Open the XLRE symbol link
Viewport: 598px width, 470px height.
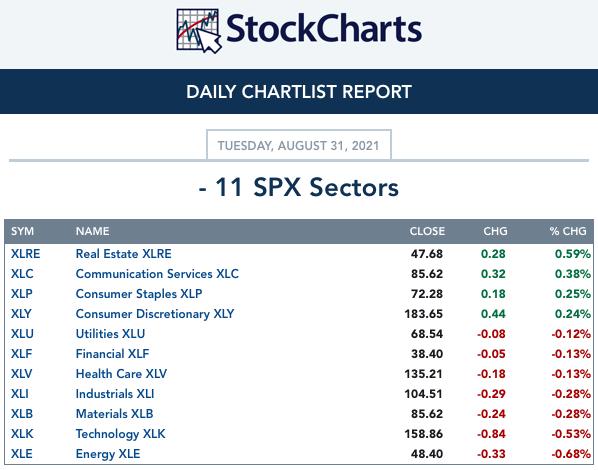click(x=26, y=254)
